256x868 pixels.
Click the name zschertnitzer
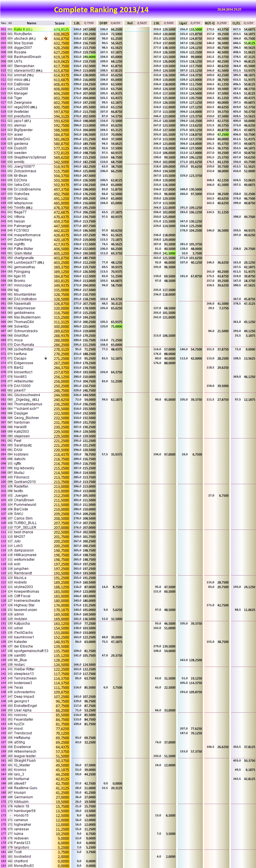tap(24, 349)
